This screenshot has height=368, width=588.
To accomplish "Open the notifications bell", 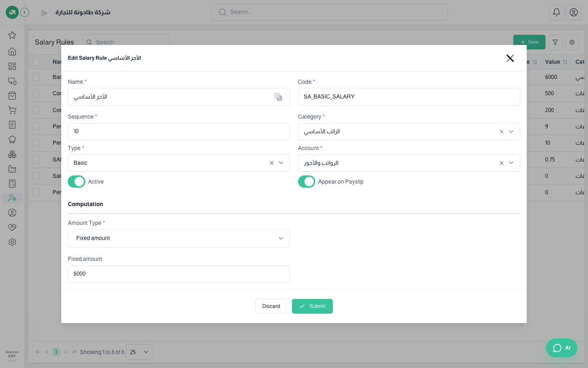I will point(557,12).
